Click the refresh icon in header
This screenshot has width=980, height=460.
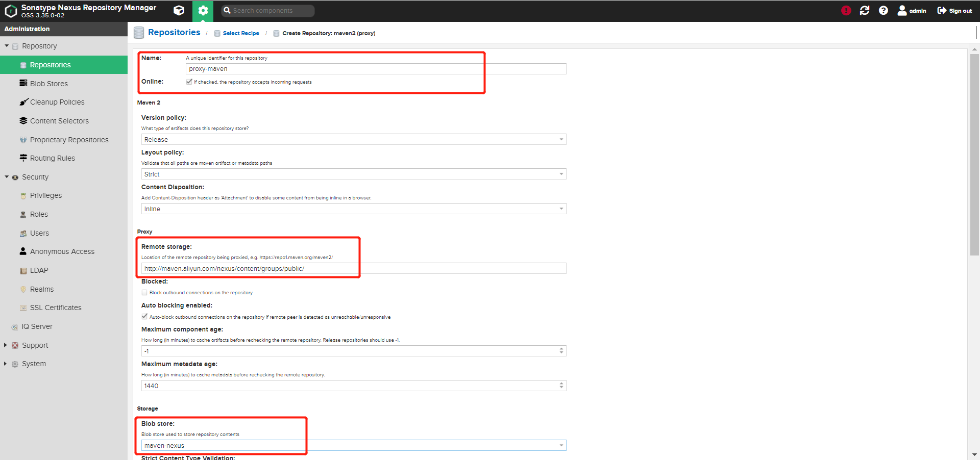(865, 10)
